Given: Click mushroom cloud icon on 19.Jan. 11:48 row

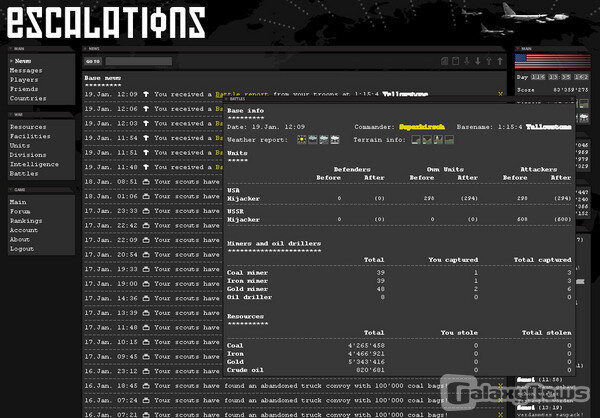Looking at the screenshot, I should pos(146,167).
